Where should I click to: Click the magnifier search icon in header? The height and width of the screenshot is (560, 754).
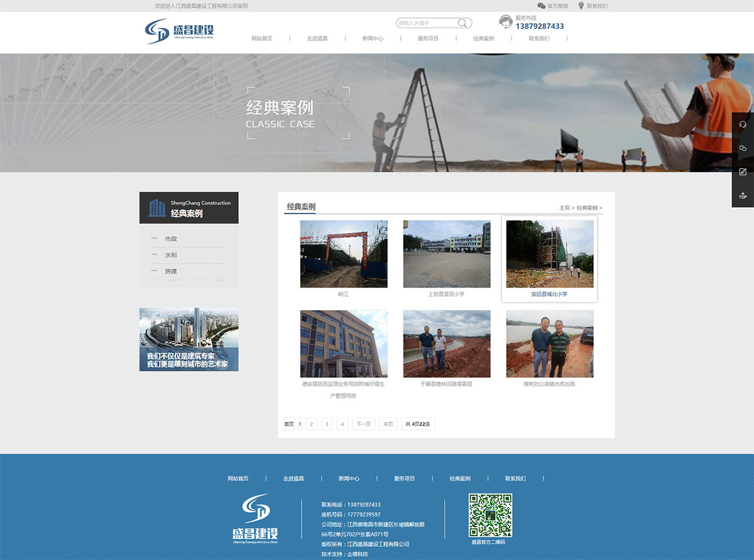coord(462,23)
